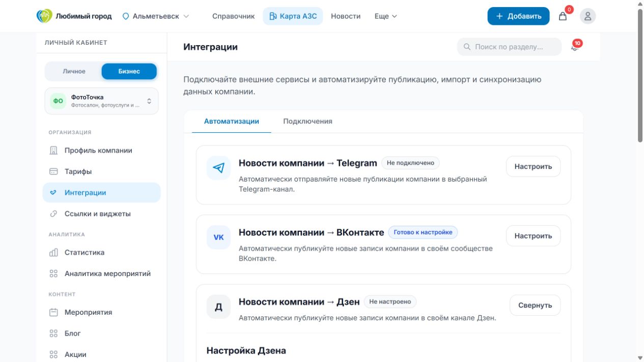Click the card icon beside Тарифы
Viewport: 644px width, 362px height.
pos(53,172)
